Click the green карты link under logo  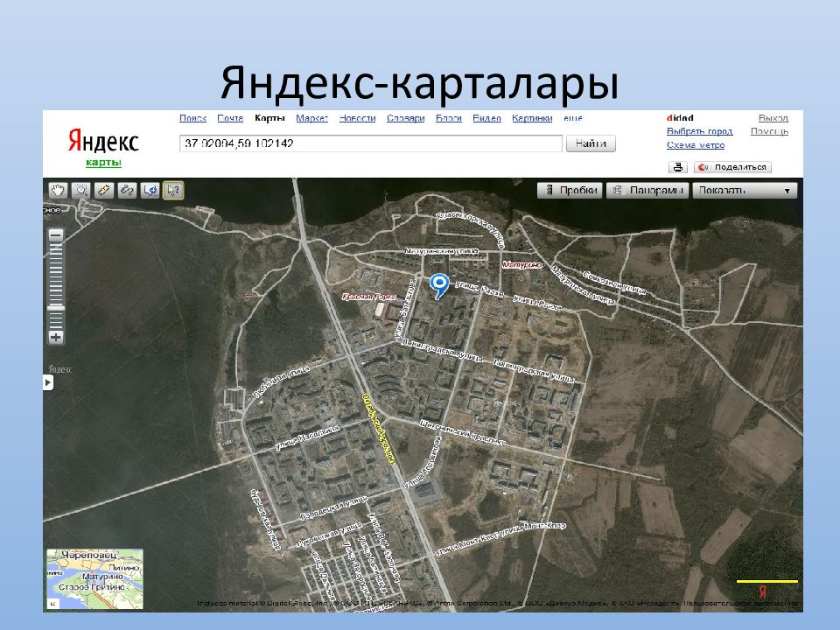tap(103, 163)
